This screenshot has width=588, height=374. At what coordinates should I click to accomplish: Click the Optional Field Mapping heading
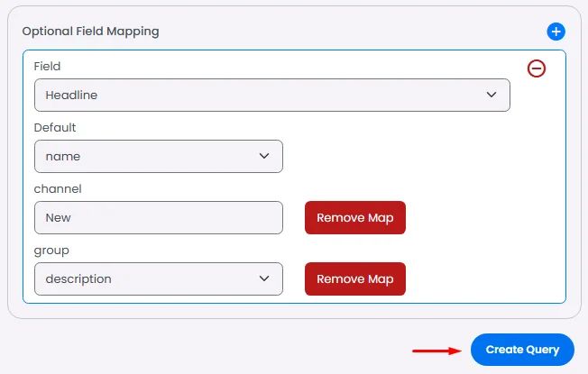[90, 32]
